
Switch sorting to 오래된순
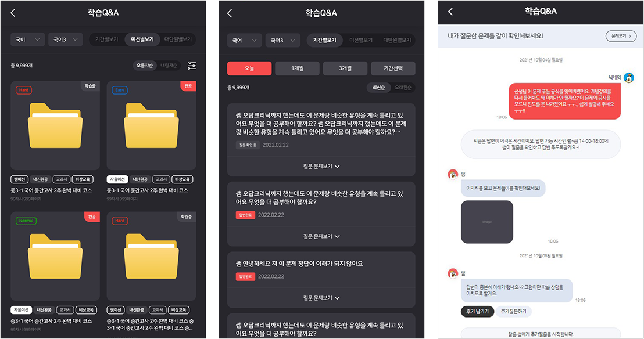[x=402, y=88]
